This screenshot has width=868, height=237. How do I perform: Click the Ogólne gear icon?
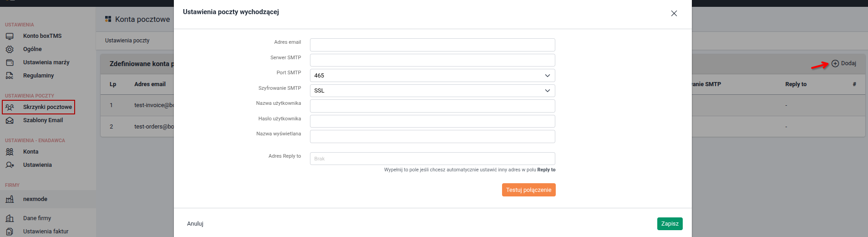coord(10,49)
